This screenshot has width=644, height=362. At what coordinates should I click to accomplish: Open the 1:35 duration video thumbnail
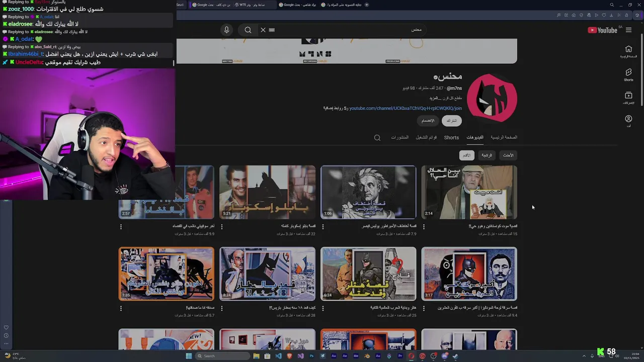coord(166,274)
